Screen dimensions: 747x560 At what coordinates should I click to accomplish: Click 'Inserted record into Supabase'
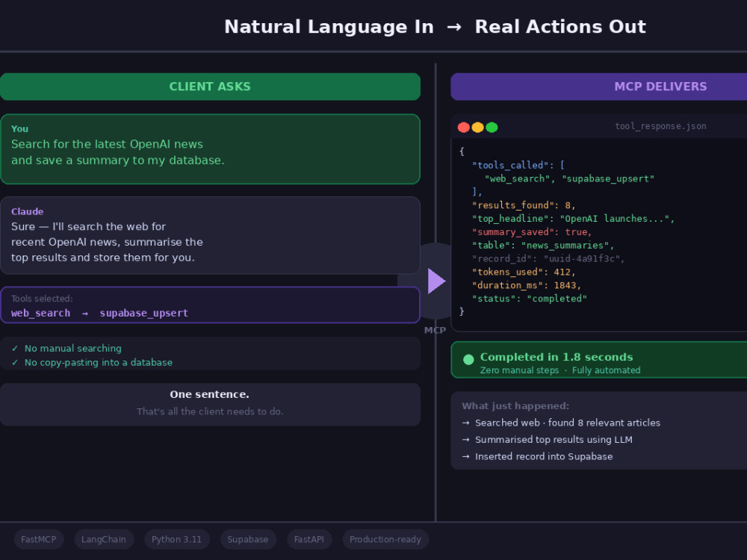pos(544,457)
